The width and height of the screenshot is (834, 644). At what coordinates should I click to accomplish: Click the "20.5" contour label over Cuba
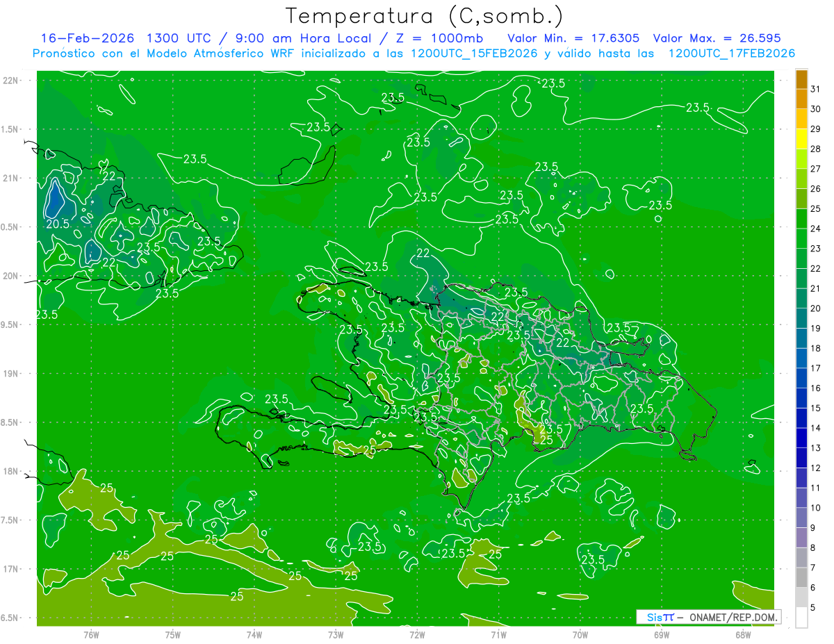tap(58, 224)
